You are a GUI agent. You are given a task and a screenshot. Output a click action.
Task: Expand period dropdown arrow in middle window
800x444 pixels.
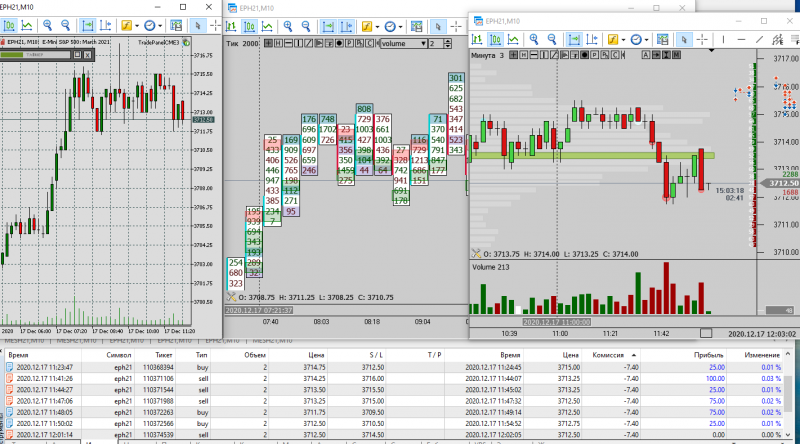coord(401,27)
